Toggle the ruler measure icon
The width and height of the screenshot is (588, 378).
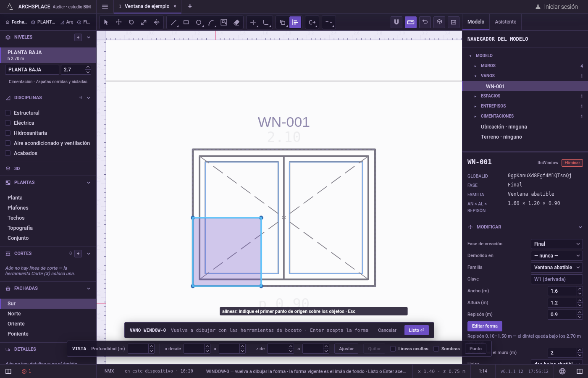click(x=411, y=22)
